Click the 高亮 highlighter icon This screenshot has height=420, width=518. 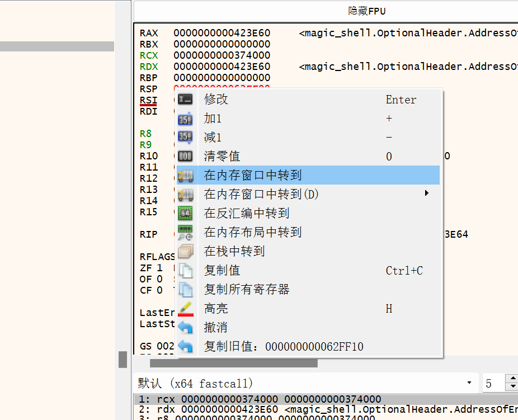pyautogui.click(x=185, y=308)
